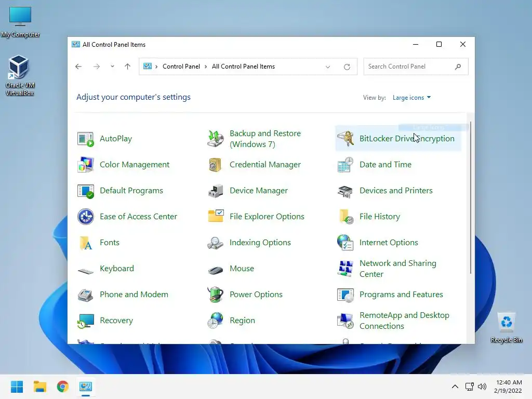Open the View by Large icons dropdown
The image size is (532, 399).
pos(411,98)
